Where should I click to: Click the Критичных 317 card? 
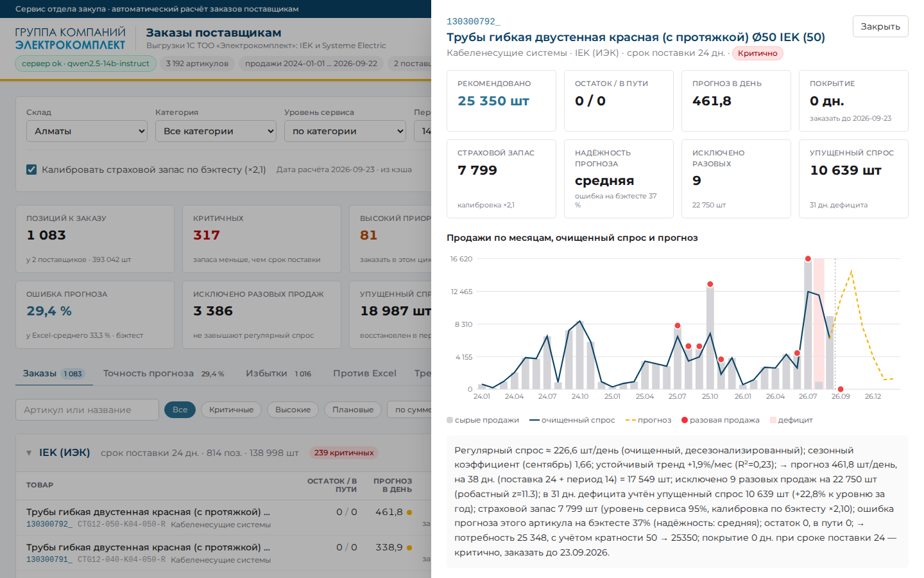pos(262,239)
